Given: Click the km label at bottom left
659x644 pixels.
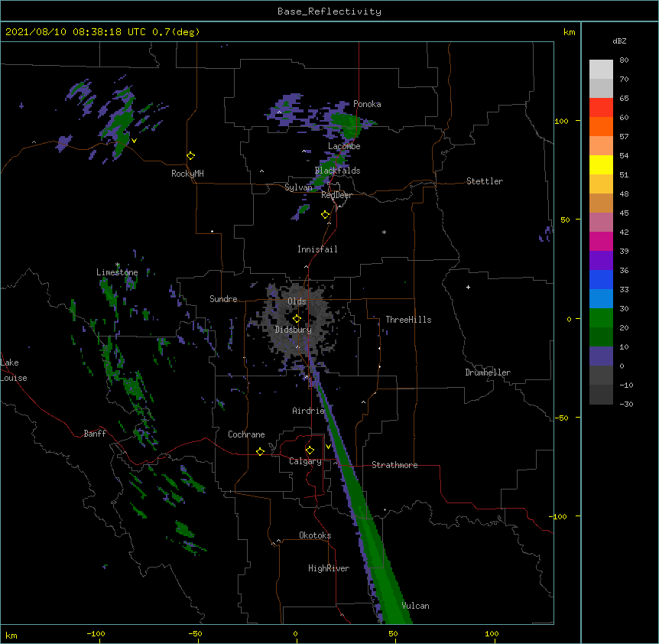Looking at the screenshot, I should pos(11,635).
